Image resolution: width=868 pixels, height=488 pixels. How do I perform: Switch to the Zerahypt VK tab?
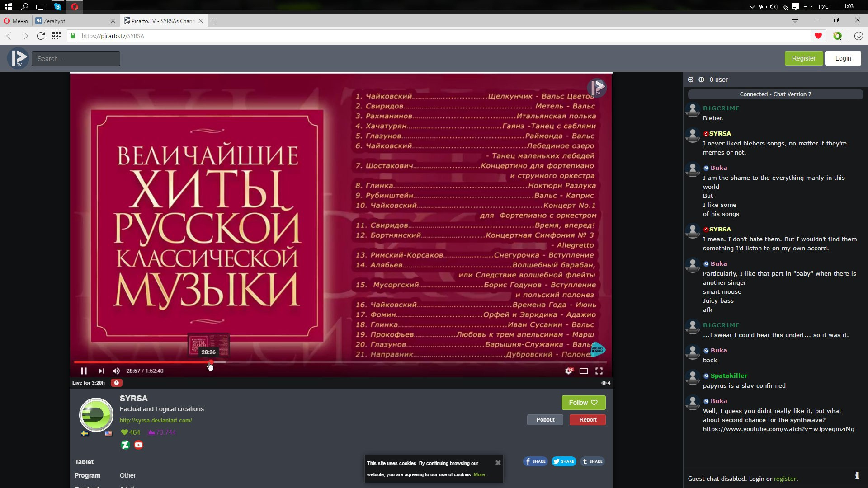coord(76,21)
